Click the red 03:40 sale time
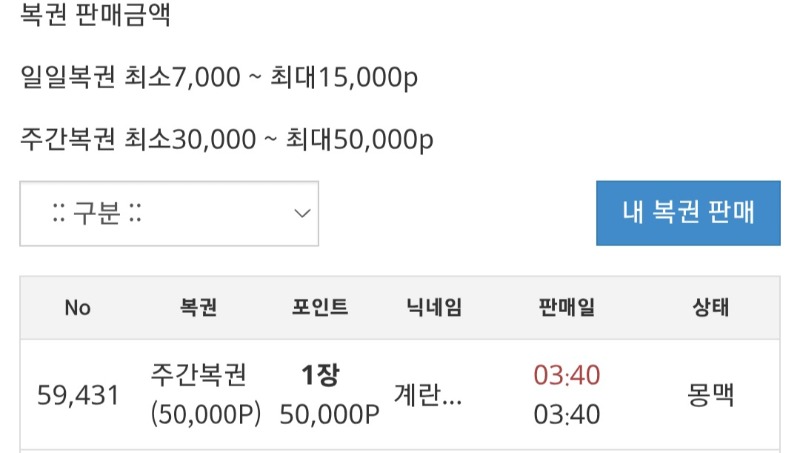 (567, 375)
